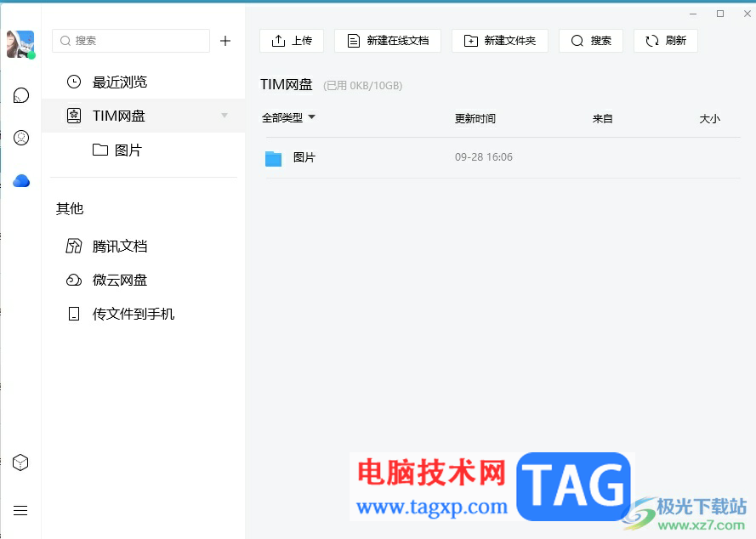Collapse the TIM网盘 tree arrow
This screenshot has height=539, width=756.
coord(225,116)
